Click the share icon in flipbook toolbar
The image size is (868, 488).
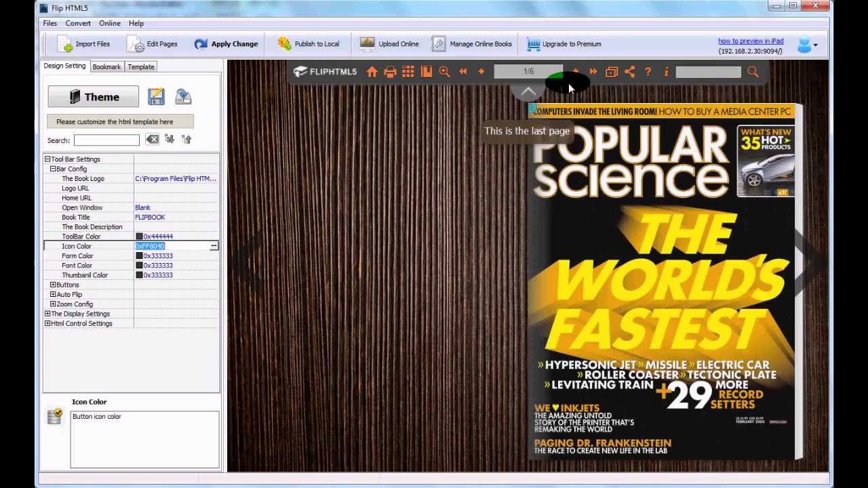click(x=630, y=72)
